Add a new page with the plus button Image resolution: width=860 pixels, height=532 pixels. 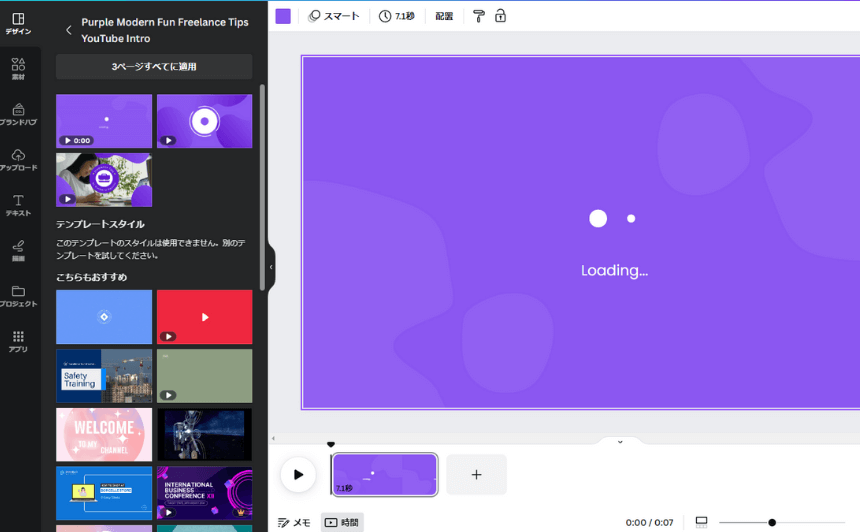point(476,474)
